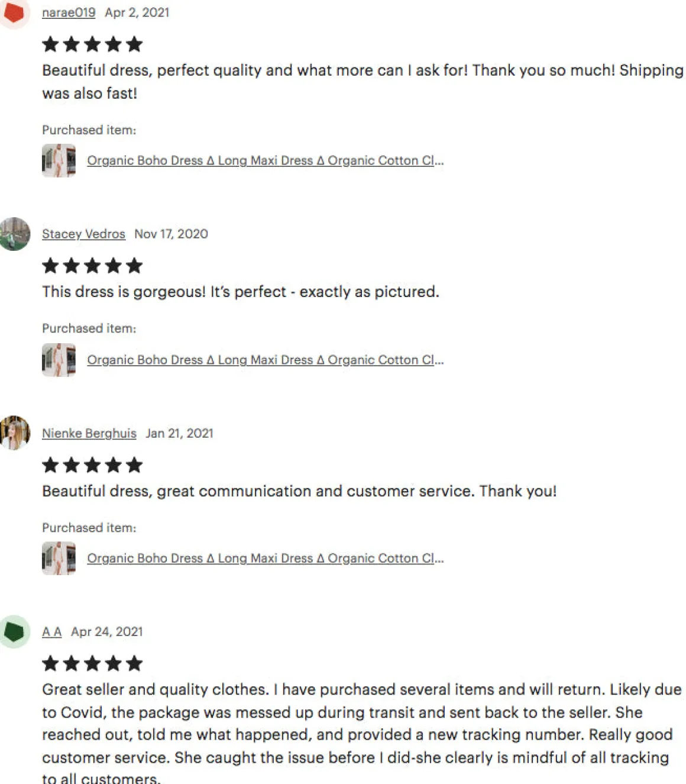This screenshot has height=784, width=686.
Task: Open the narae019 username link
Action: [69, 12]
